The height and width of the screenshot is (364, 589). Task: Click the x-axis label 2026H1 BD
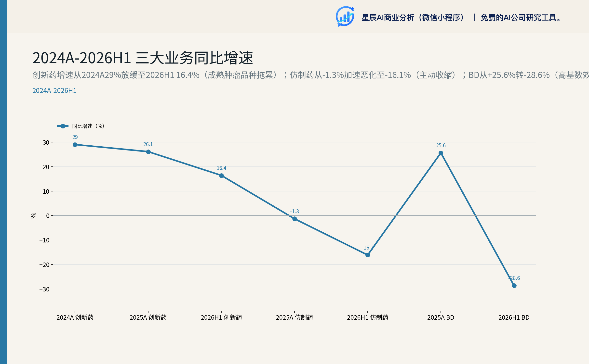[x=514, y=318]
